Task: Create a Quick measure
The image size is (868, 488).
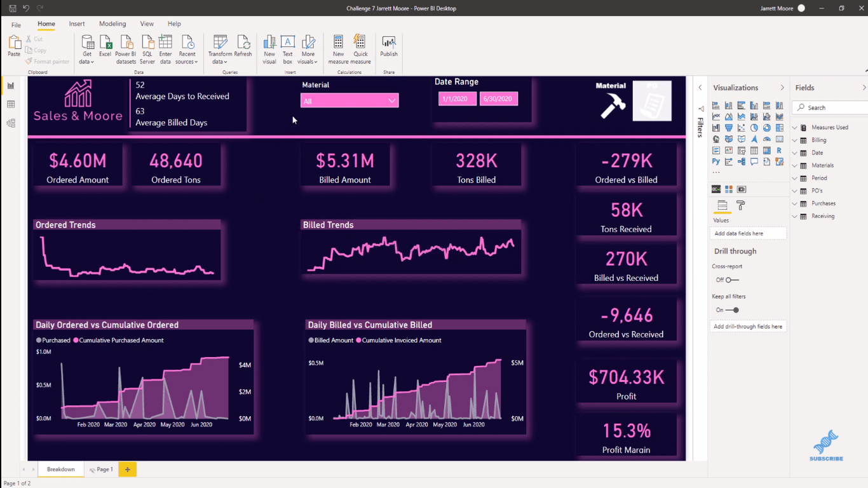Action: [x=360, y=50]
